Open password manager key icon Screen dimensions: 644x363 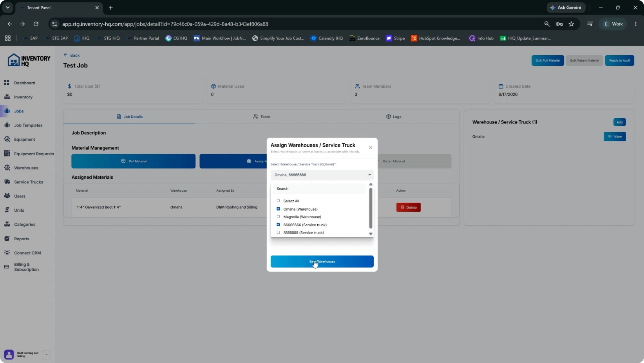559,24
